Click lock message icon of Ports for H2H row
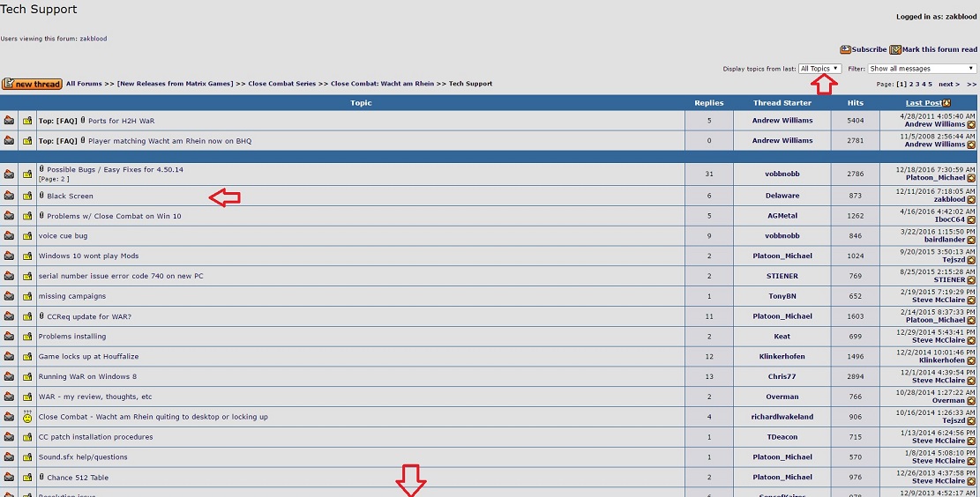The image size is (980, 497). pyautogui.click(x=27, y=121)
